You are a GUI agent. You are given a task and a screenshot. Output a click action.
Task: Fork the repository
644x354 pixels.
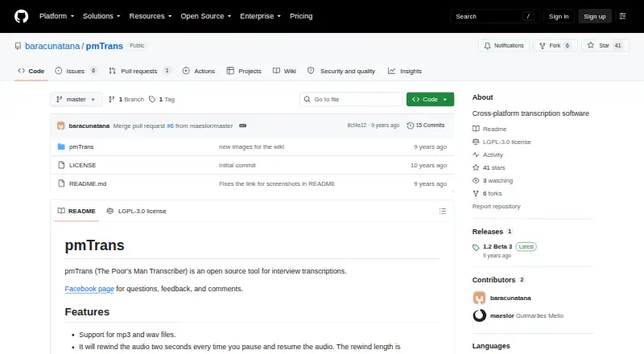click(x=555, y=46)
